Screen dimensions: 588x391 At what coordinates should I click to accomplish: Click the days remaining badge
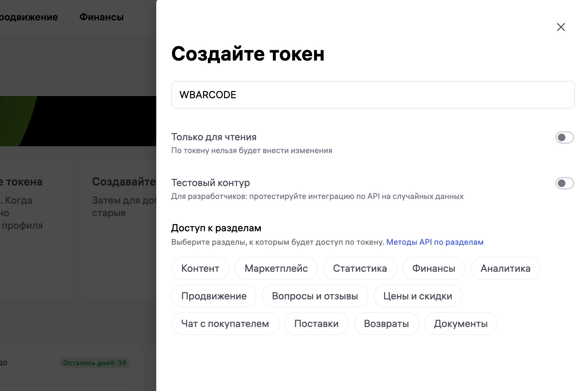pyautogui.click(x=95, y=363)
